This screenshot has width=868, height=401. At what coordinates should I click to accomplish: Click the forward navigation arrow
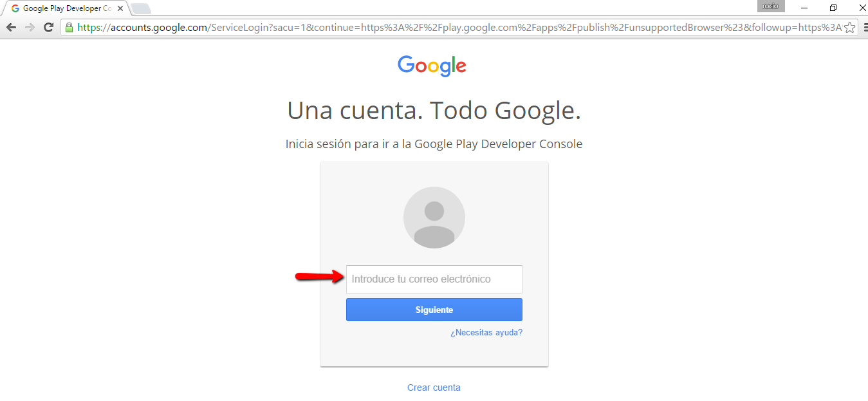(x=30, y=27)
